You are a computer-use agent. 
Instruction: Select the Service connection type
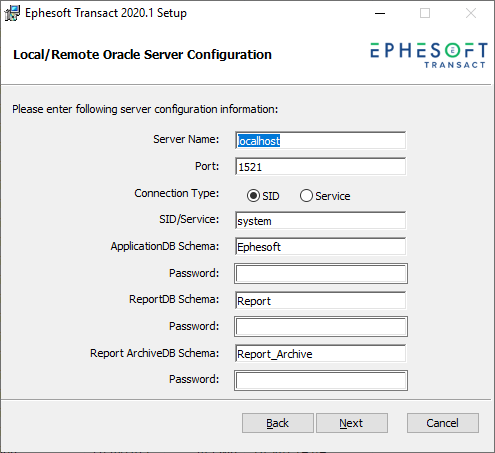tap(306, 196)
